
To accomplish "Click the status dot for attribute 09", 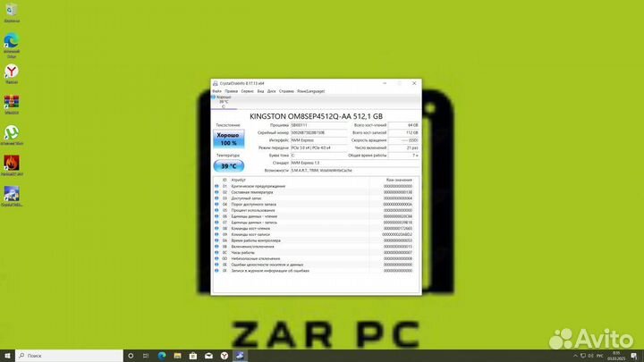I will (x=216, y=234).
